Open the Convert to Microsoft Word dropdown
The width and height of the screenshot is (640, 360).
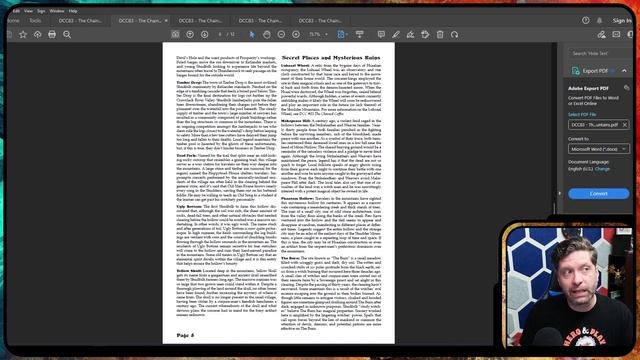tap(598, 149)
